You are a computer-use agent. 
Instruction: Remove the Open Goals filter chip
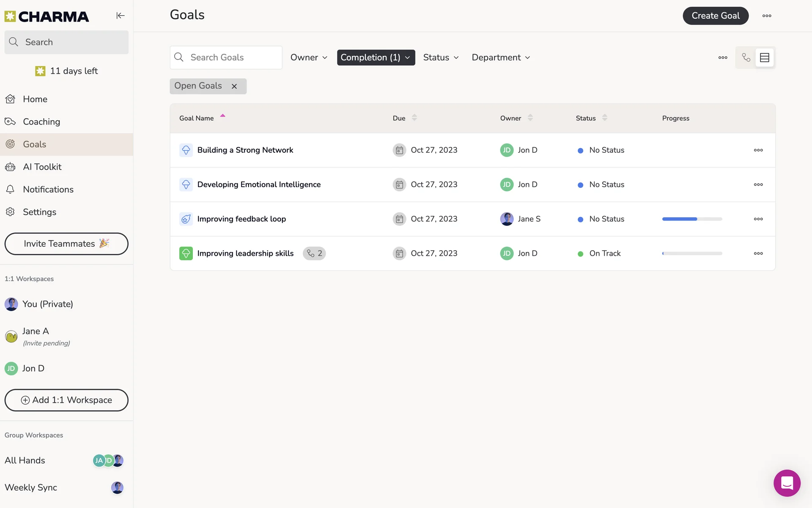point(234,86)
